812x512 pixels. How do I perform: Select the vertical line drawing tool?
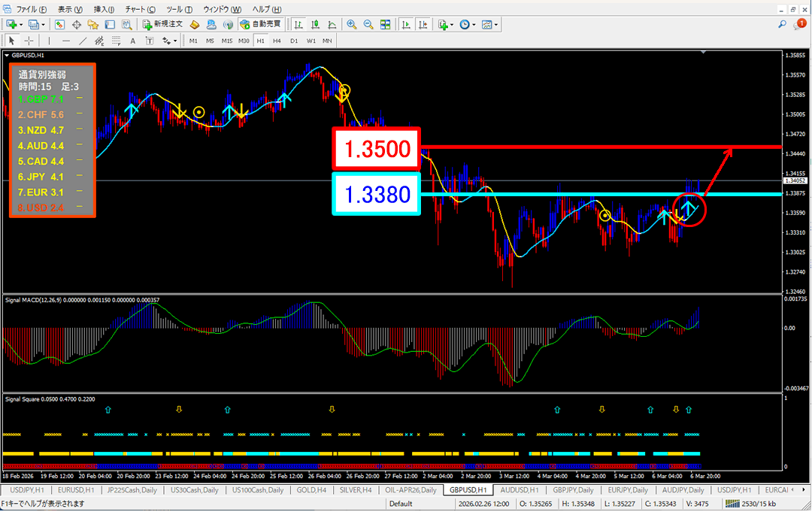[50, 41]
